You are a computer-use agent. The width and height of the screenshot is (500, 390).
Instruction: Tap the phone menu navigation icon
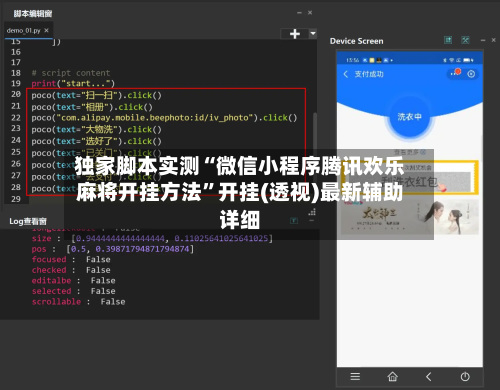coord(355,377)
